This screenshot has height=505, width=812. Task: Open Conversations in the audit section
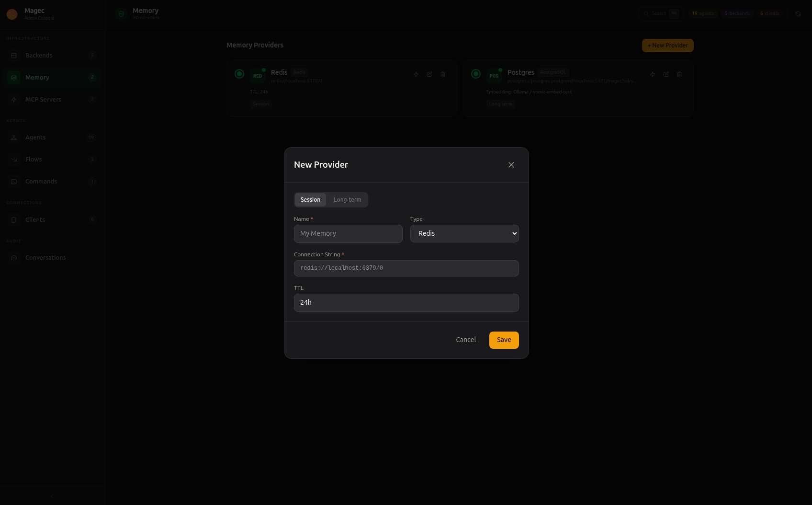point(45,257)
